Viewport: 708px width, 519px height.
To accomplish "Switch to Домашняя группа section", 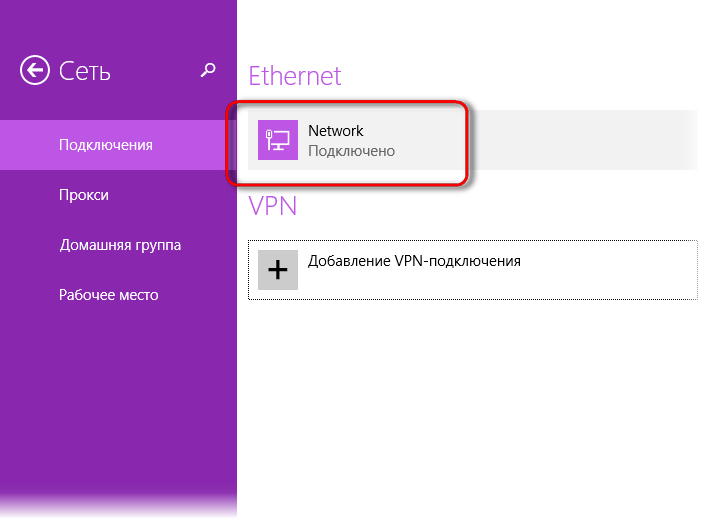I will [118, 245].
